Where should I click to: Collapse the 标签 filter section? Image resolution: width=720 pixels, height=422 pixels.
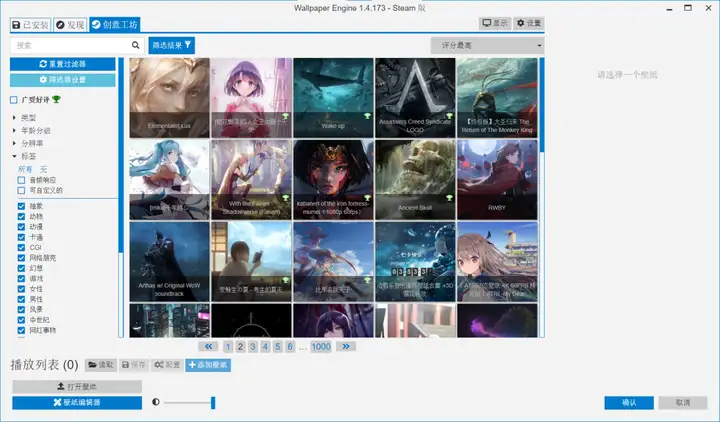click(x=14, y=156)
